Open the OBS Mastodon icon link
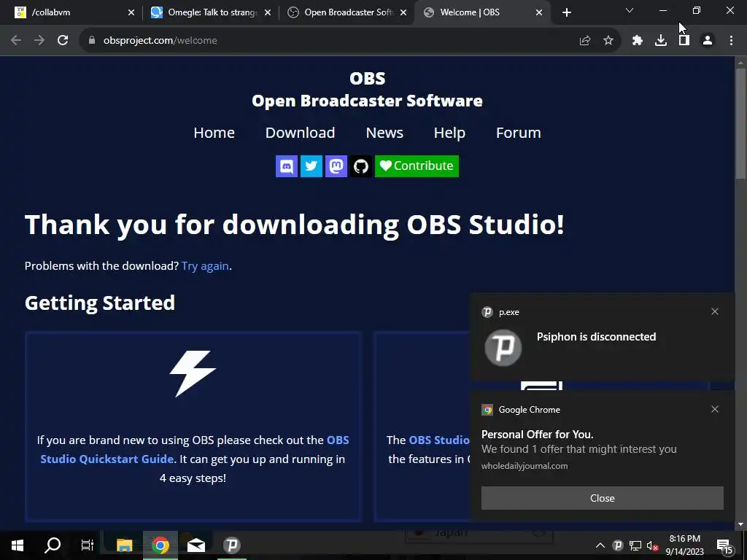 (336, 166)
